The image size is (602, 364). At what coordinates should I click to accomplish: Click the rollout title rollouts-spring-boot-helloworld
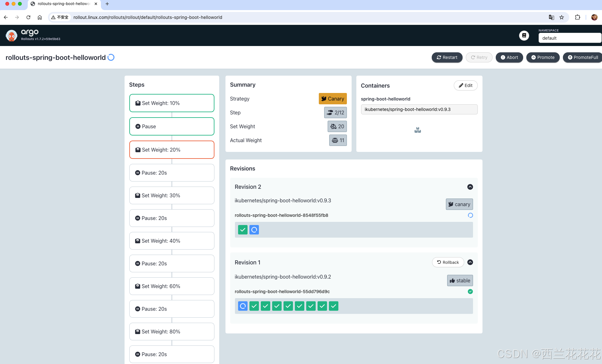coord(56,57)
